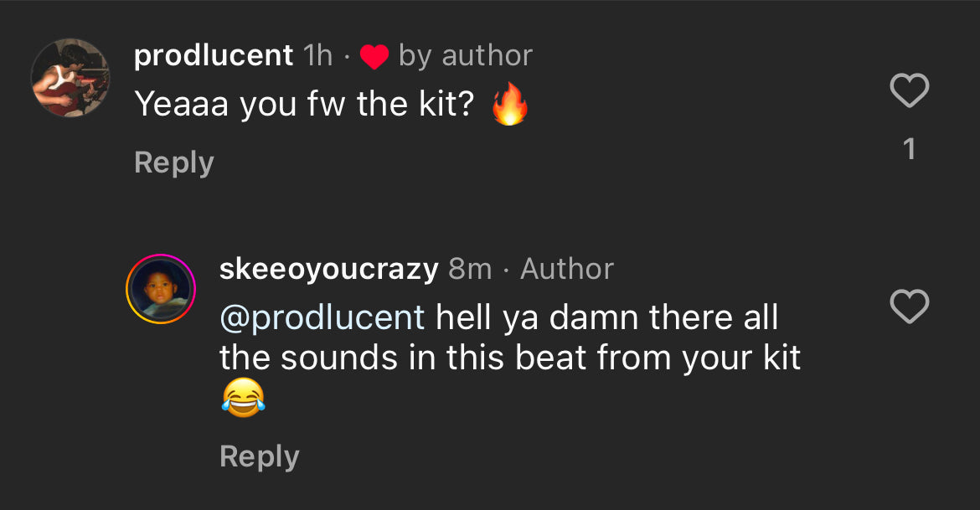Click the red heart by author icon
This screenshot has height=510, width=980.
374,57
